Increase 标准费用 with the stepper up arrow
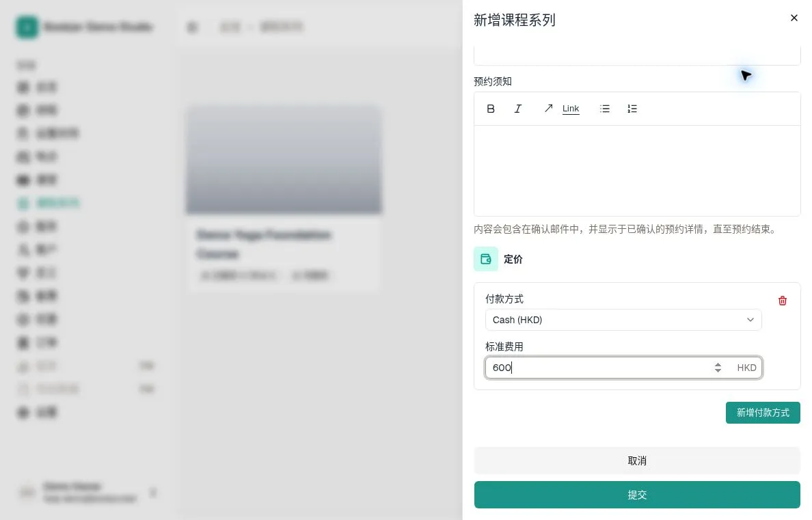The image size is (812, 520). 718,365
